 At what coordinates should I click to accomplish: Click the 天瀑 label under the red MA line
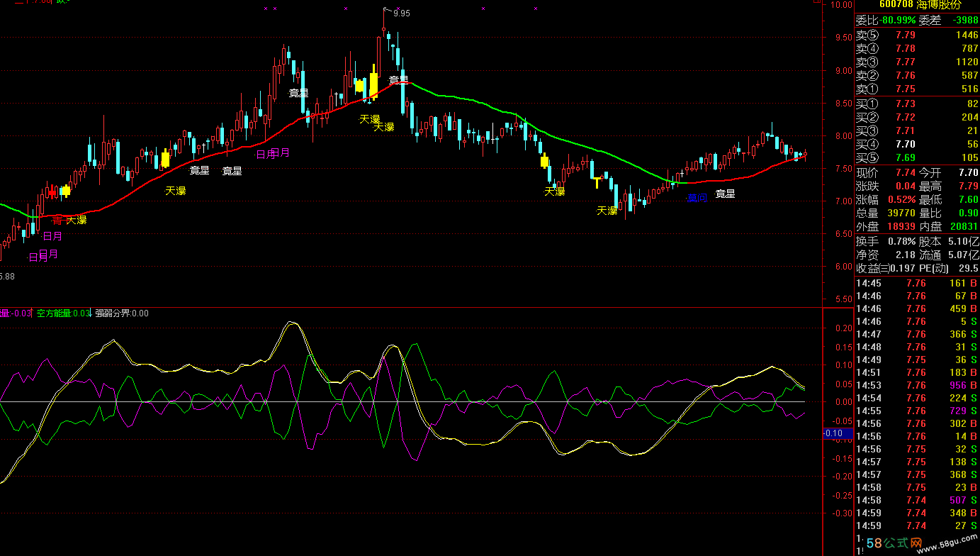pyautogui.click(x=175, y=191)
